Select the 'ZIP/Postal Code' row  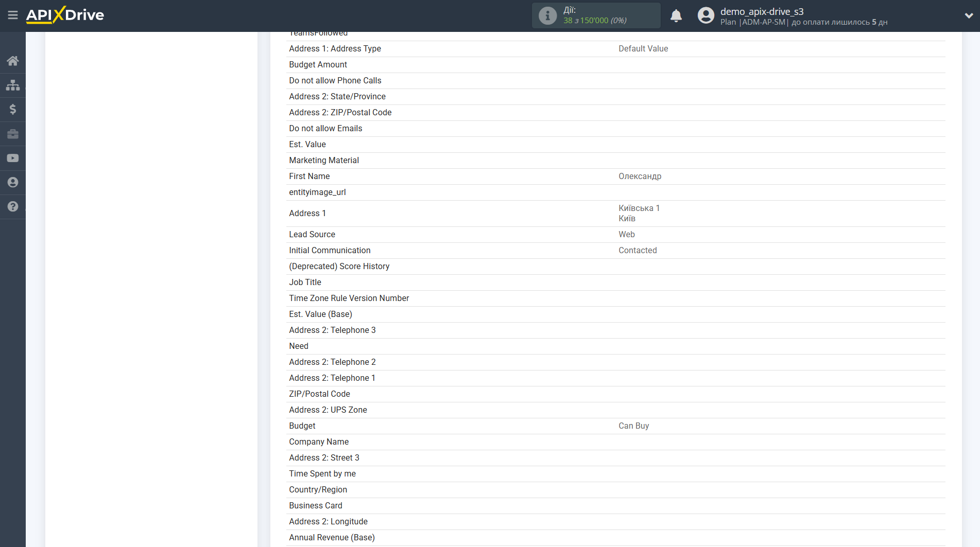coord(616,394)
